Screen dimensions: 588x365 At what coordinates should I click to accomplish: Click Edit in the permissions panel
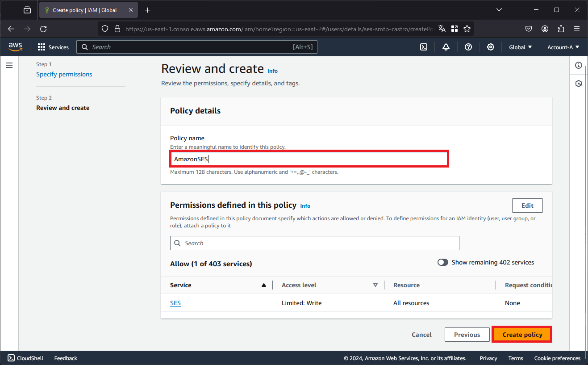click(527, 206)
